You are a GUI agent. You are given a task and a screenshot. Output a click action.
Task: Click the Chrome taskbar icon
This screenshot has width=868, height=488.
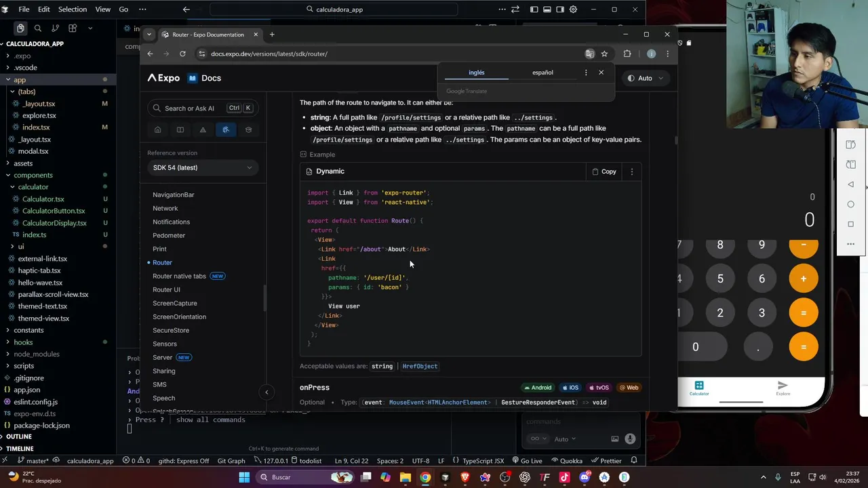click(425, 477)
